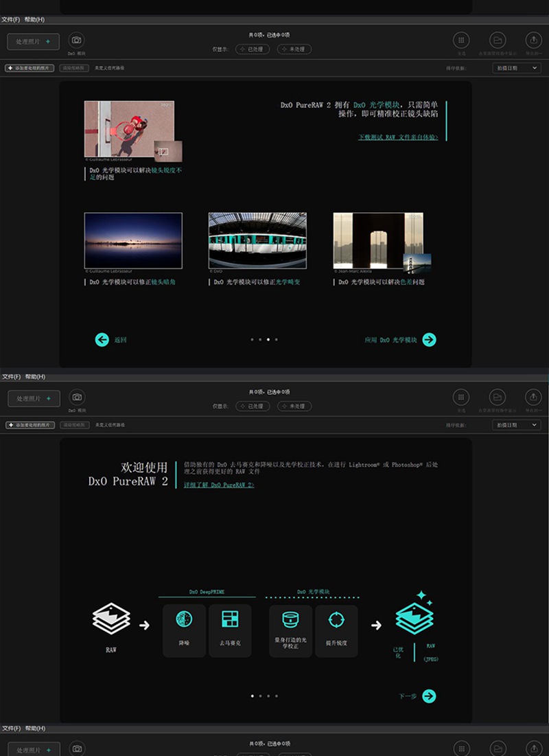
Task: Toggle the 未处理 filter
Action: [294, 49]
